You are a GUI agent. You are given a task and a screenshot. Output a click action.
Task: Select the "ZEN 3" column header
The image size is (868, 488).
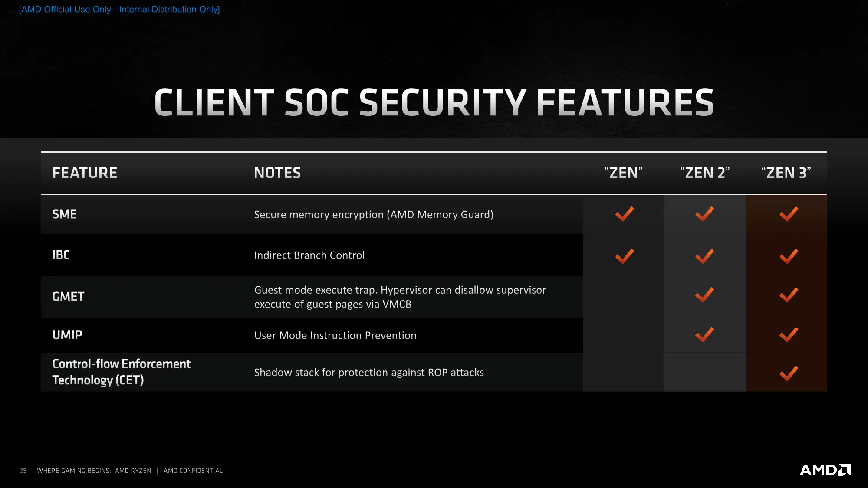tap(786, 173)
